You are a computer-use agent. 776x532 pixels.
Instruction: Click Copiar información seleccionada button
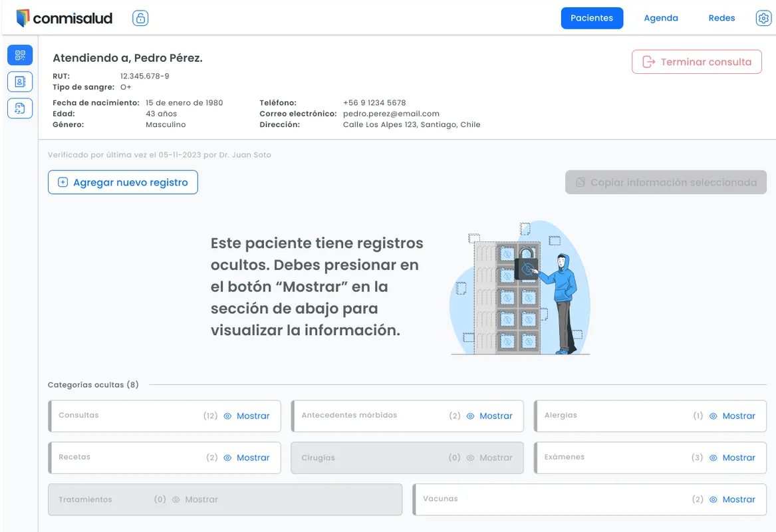[x=666, y=182]
